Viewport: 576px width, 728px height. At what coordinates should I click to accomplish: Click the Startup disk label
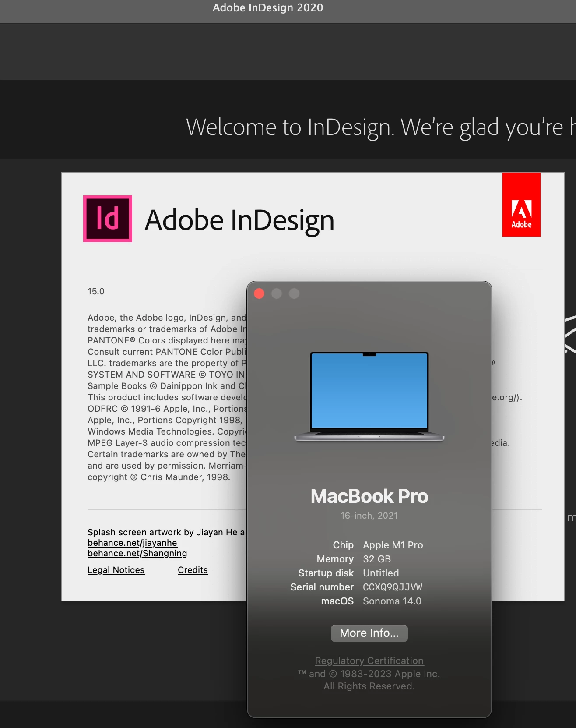tap(326, 573)
